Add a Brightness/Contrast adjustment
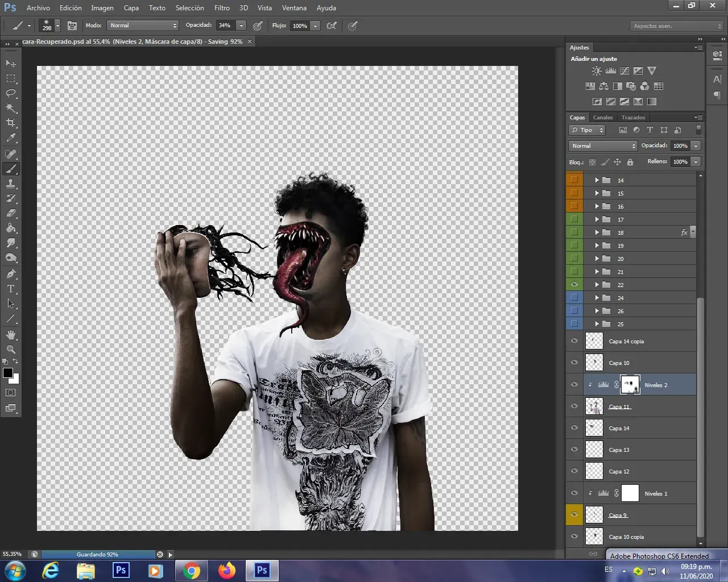 (597, 71)
